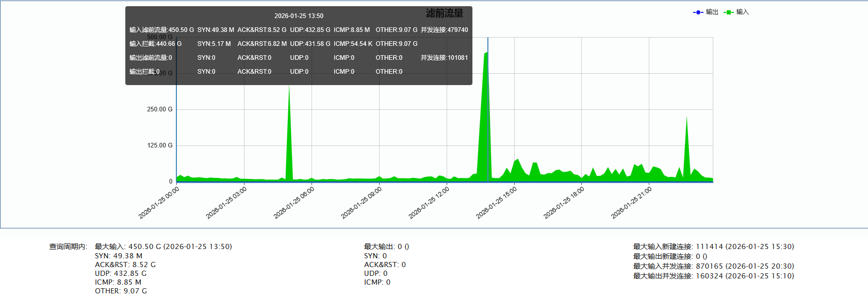The height and width of the screenshot is (297, 868).
Task: Click the green spike after 21:00
Action: click(686, 144)
